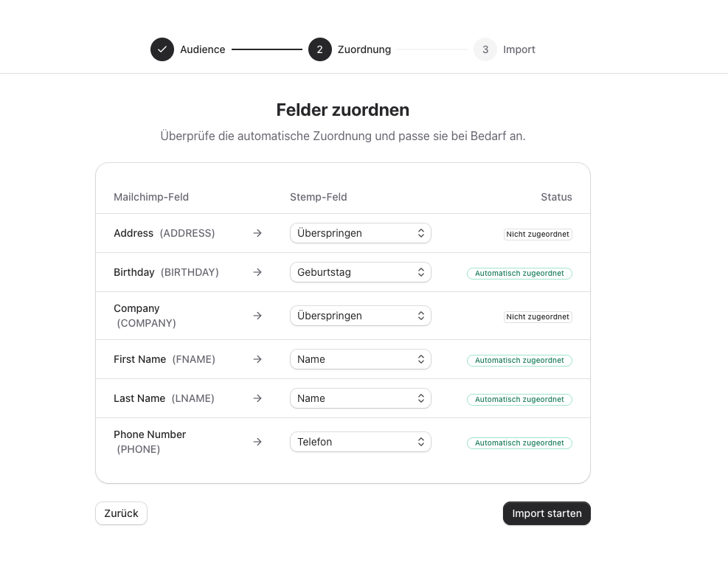Click the step 2 Zuordnung circle
The width and height of the screenshot is (728, 576).
click(320, 49)
